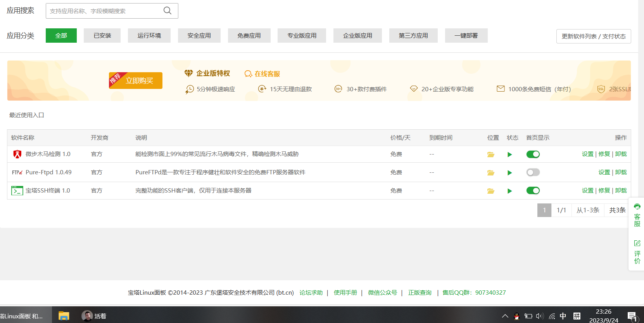Select the 已安装 category tab
The width and height of the screenshot is (644, 323).
[x=102, y=35]
